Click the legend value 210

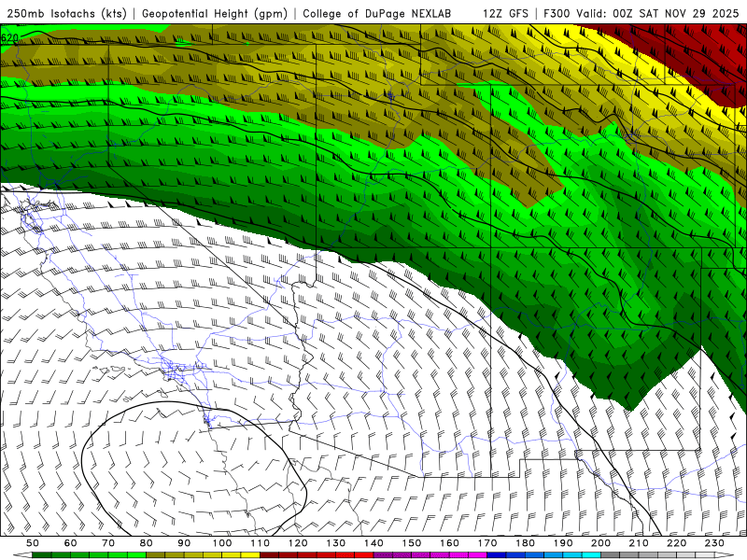[x=639, y=543]
